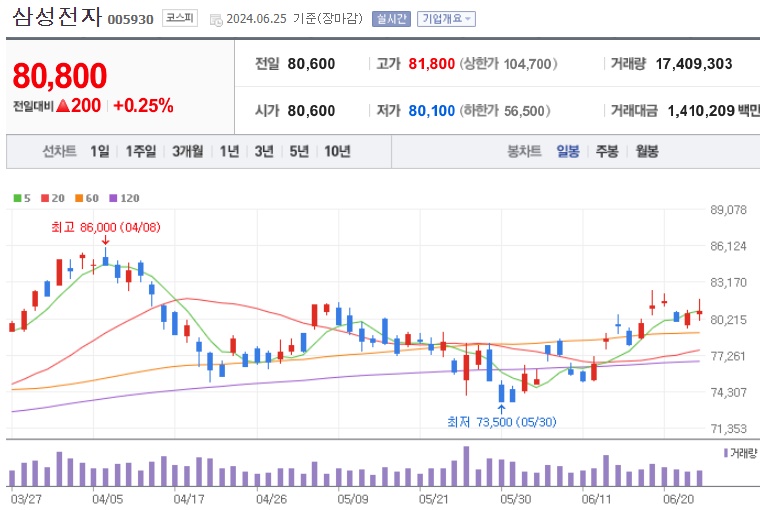This screenshot has height=510, width=760.
Task: Click the 상한가 104,700 text
Action: (508, 64)
